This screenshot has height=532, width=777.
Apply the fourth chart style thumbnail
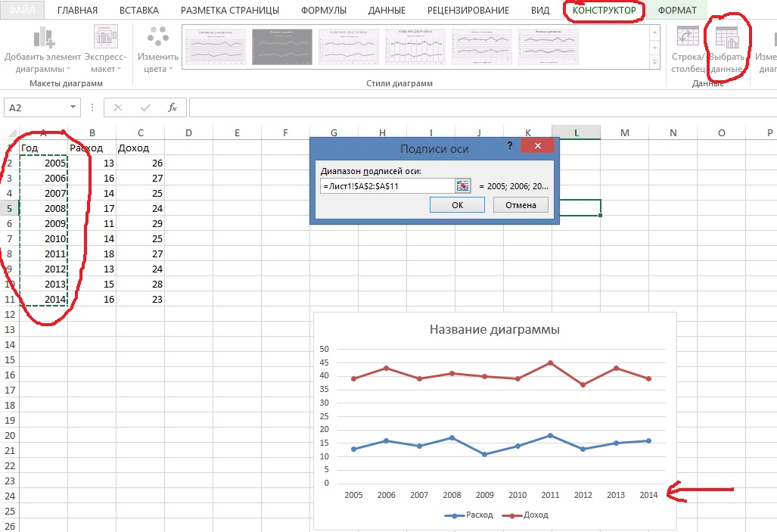[x=415, y=47]
